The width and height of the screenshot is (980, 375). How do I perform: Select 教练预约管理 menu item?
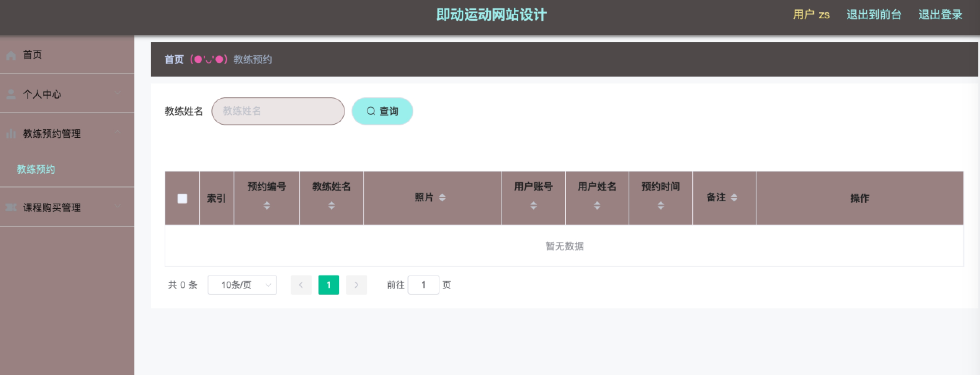[67, 134]
